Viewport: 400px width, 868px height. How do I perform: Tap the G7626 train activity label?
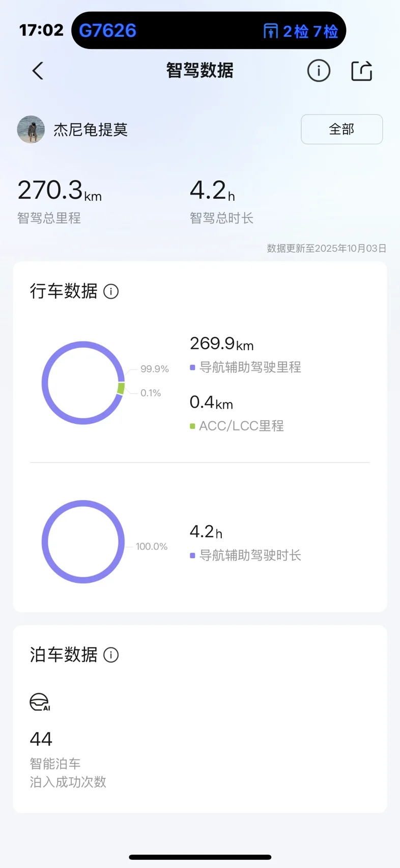tap(108, 31)
